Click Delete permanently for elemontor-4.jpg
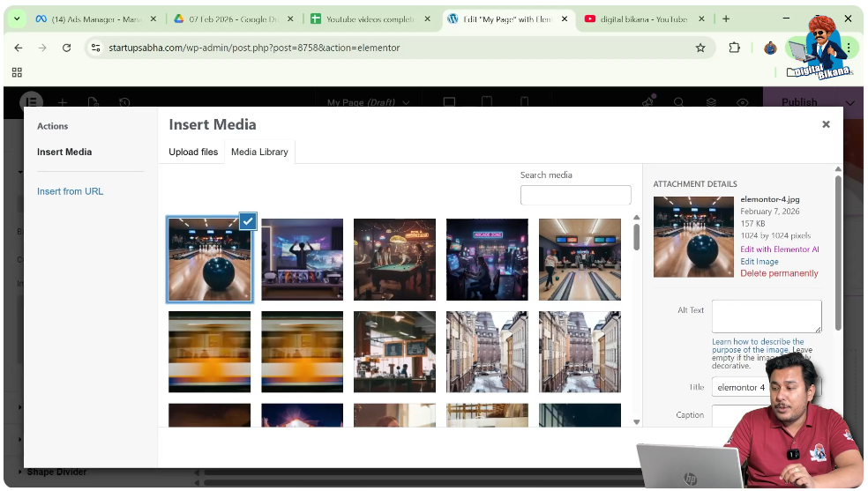The width and height of the screenshot is (868, 491). pyautogui.click(x=779, y=273)
